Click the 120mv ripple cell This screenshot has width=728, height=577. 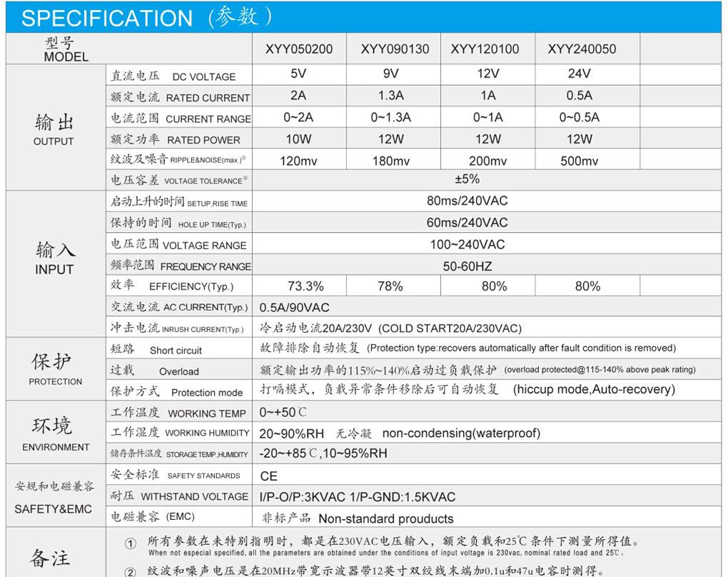(298, 161)
